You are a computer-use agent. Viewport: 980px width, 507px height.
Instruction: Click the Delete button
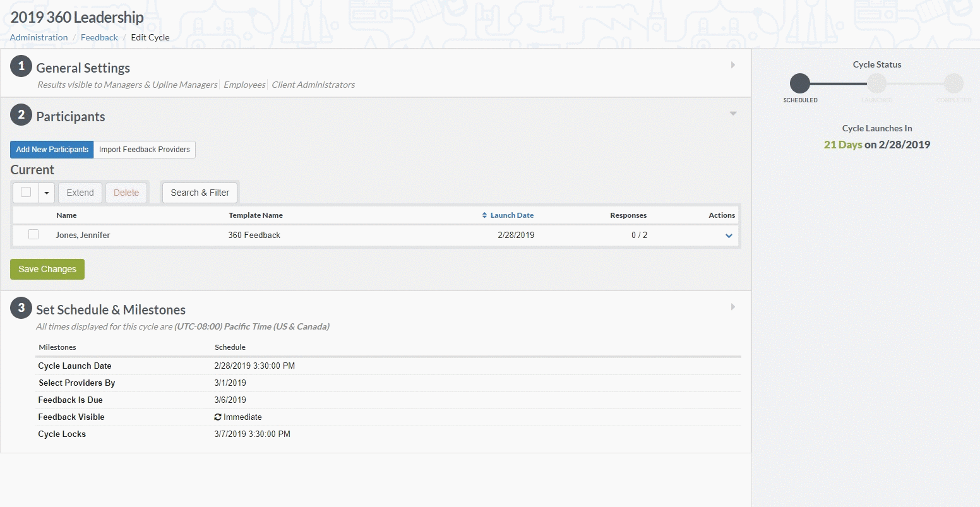pos(126,193)
